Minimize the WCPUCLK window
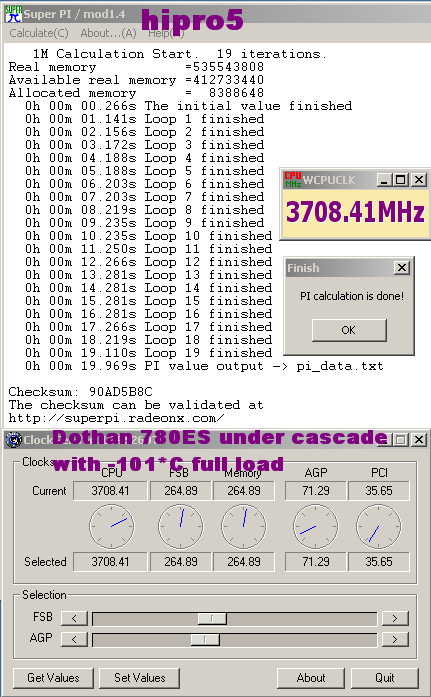The image size is (431, 697). coord(384,180)
